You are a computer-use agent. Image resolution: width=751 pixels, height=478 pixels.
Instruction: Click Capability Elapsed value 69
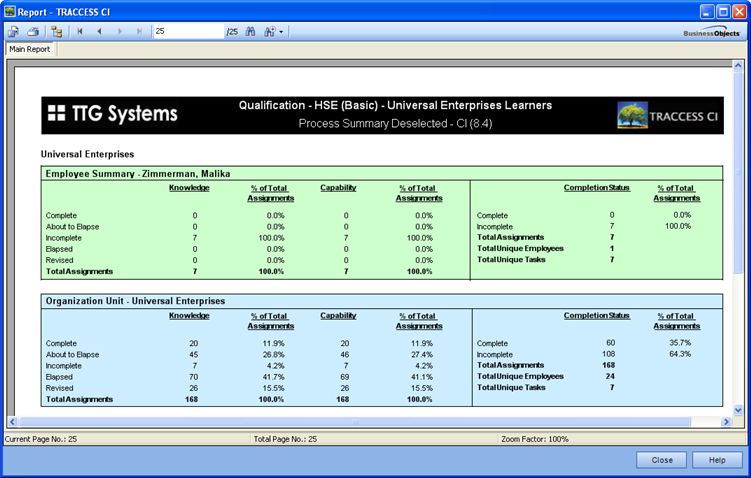click(344, 377)
